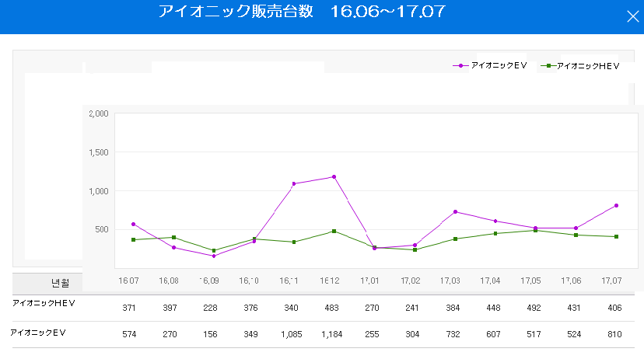Click the 17.03 x-axis label

(x=450, y=281)
